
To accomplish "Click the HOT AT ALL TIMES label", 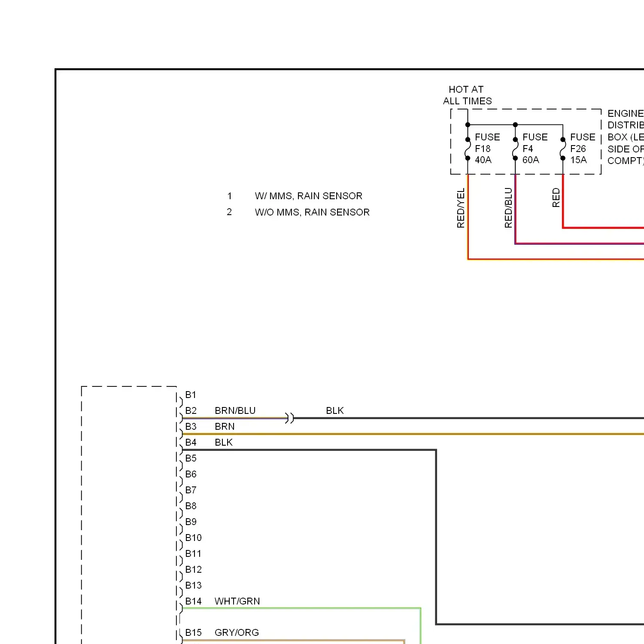I will click(467, 95).
